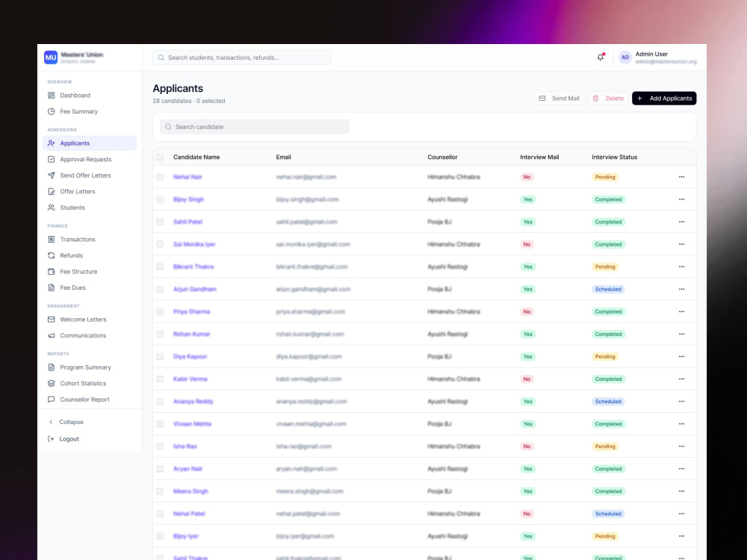Viewport: 747px width, 560px height.
Task: Check the box for Sahil Patel
Action: [x=160, y=222]
